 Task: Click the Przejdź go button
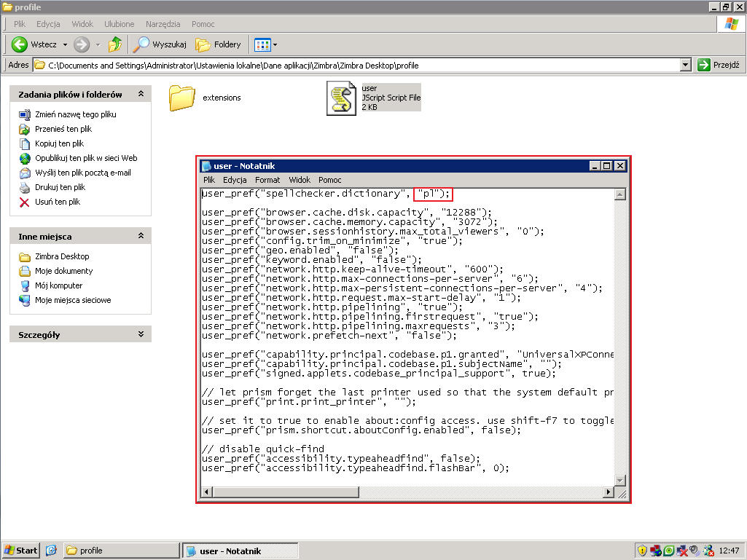pos(719,65)
